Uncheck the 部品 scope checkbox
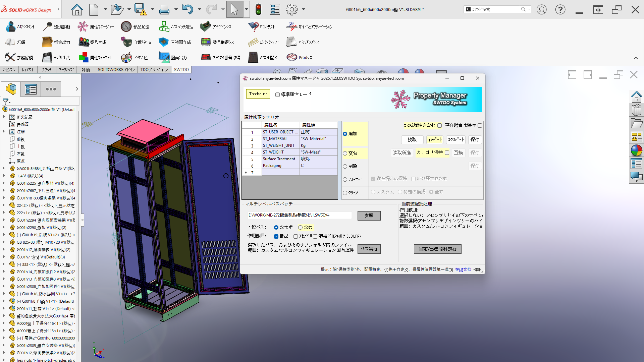 pyautogui.click(x=276, y=237)
